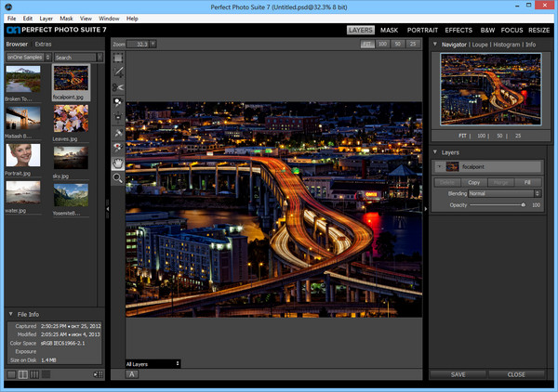
Task: Open the Blending mode Normal dropdown
Action: tap(505, 194)
